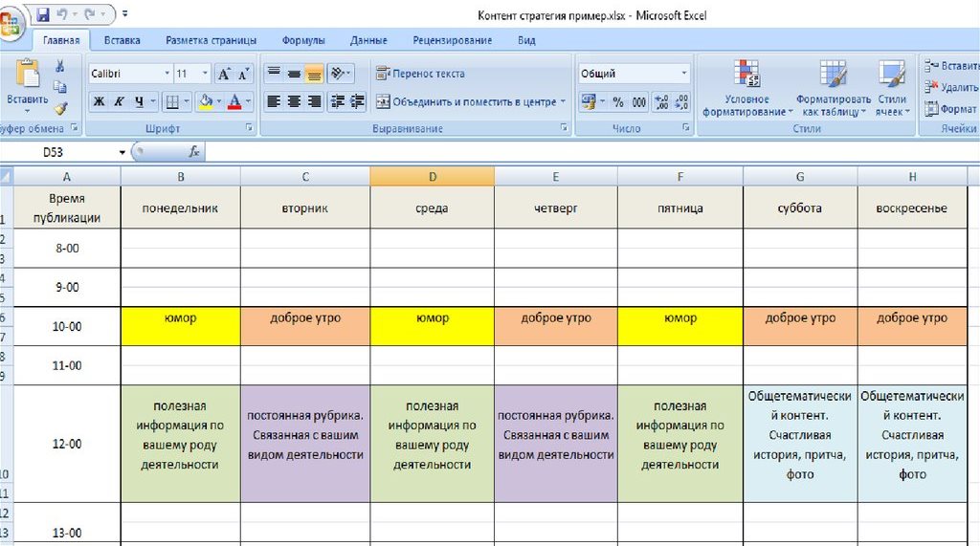The width and height of the screenshot is (980, 546).
Task: Apply cell borders icon
Action: 172,101
